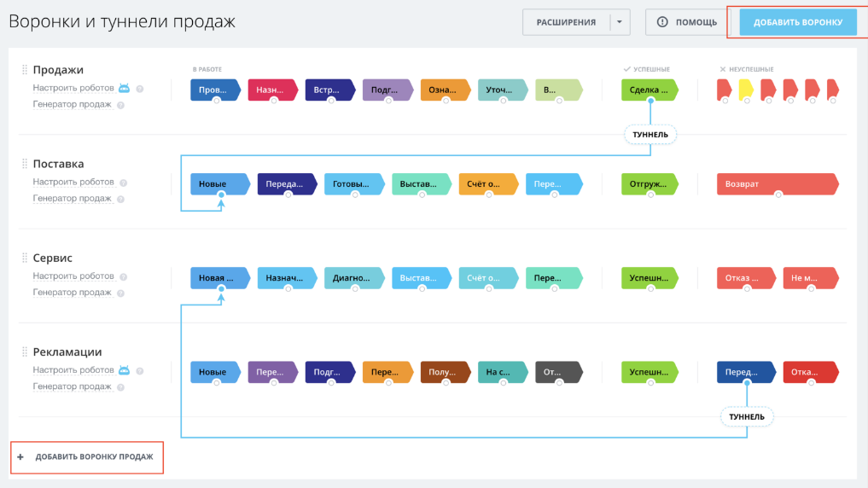Click the Продажи funnel drag handle
The height and width of the screenshot is (488, 868).
(25, 70)
